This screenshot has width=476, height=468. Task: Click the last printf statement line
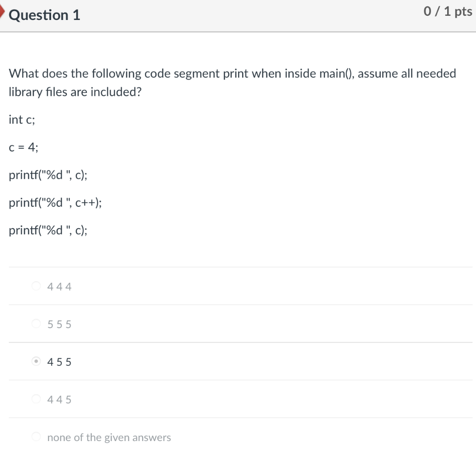click(x=49, y=230)
